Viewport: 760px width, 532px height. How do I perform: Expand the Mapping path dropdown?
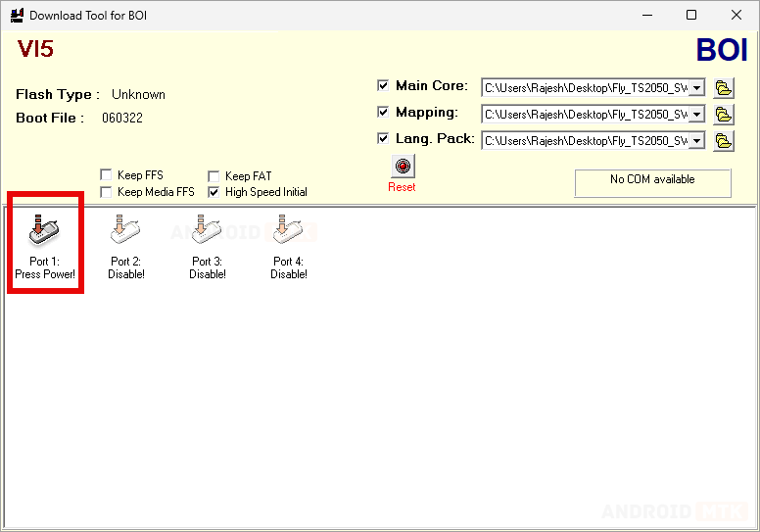click(x=696, y=115)
